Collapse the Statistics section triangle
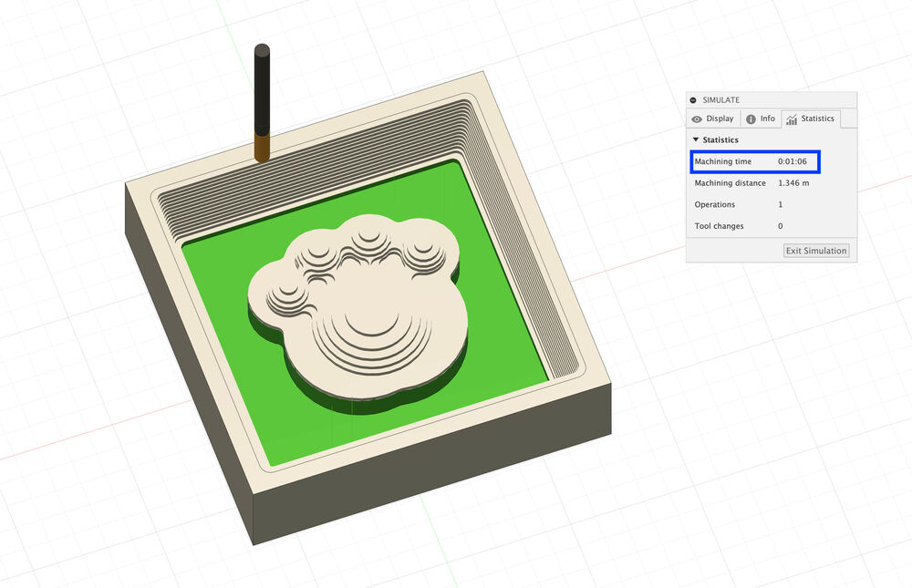The height and width of the screenshot is (588, 912). 696,139
